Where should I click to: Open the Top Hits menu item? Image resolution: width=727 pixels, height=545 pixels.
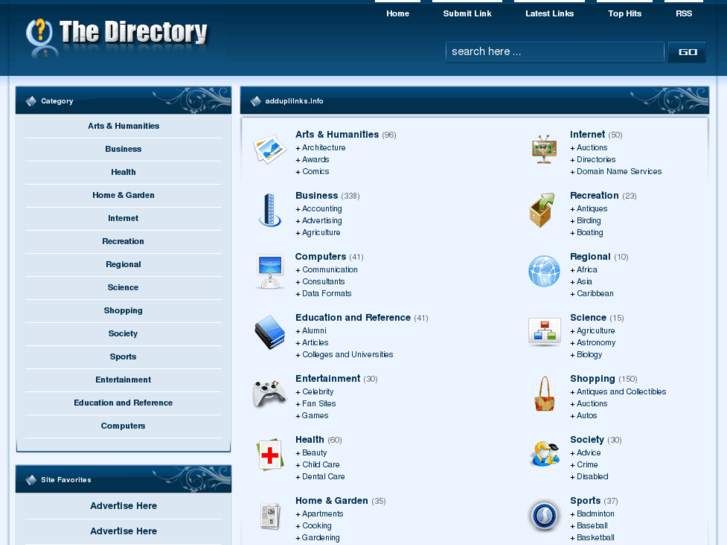(625, 13)
